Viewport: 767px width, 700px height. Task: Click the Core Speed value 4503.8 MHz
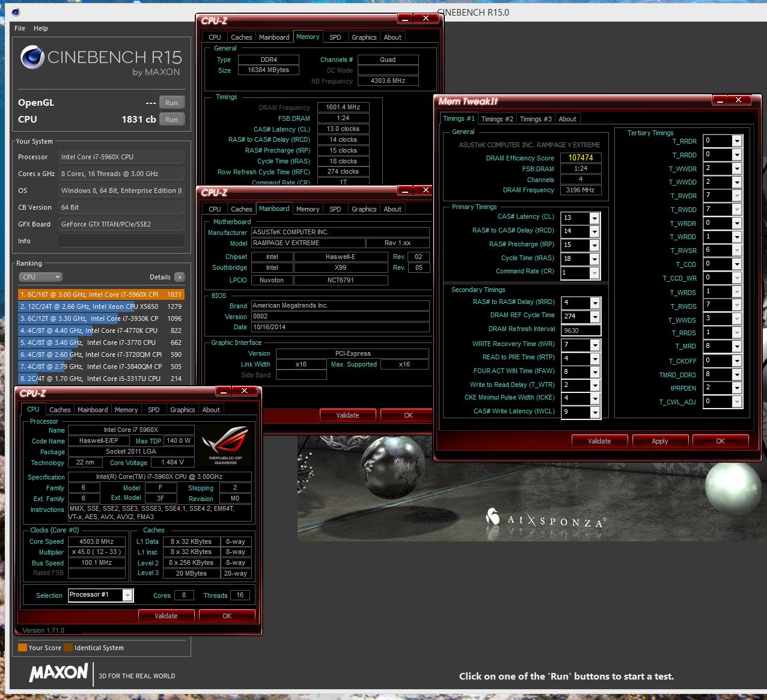point(97,541)
